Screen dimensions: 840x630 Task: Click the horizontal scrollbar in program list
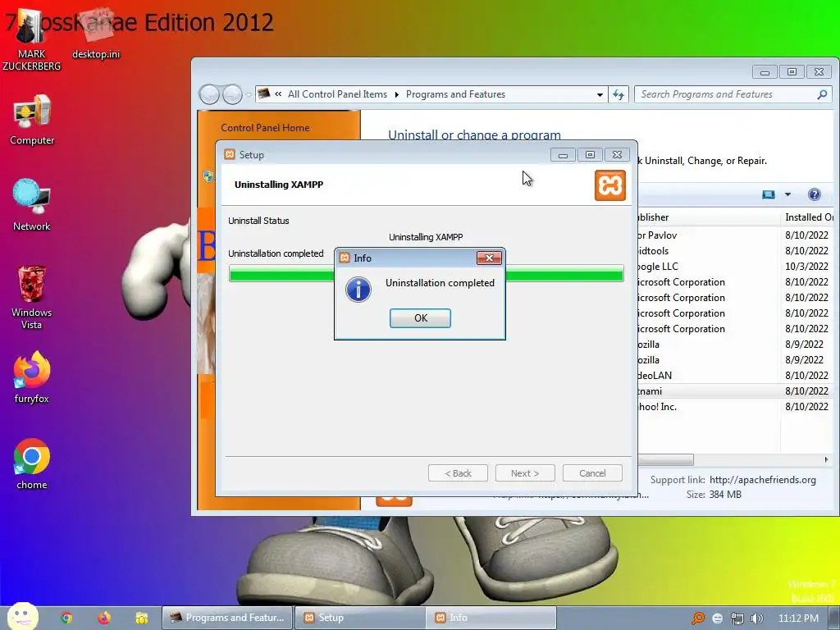point(665,459)
